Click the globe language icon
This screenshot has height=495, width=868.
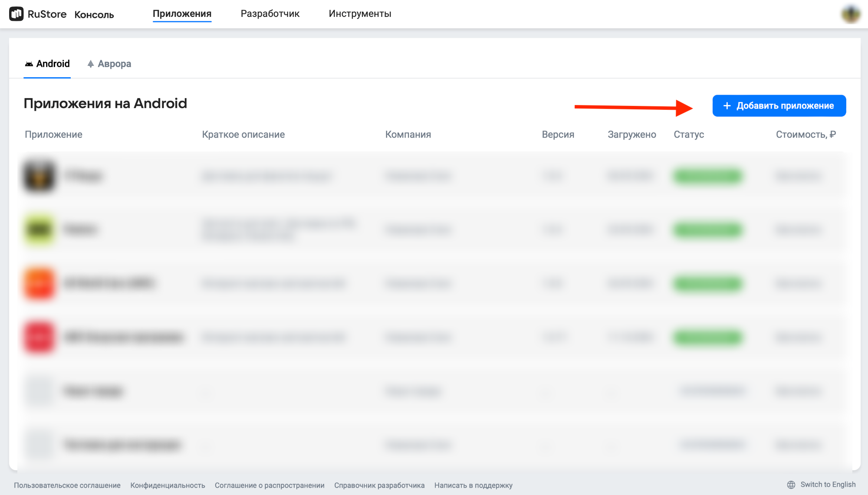791,485
